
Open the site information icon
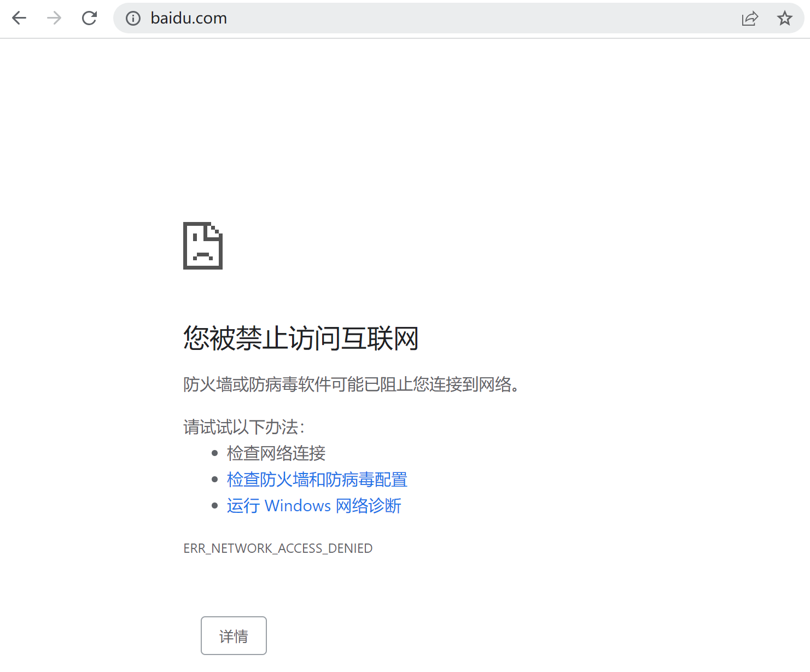point(133,19)
